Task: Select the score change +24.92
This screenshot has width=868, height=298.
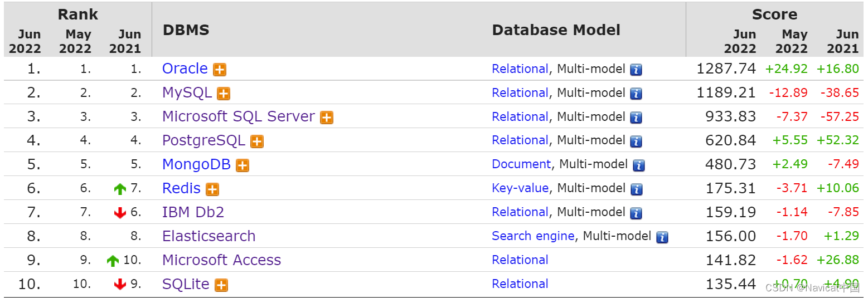Action: click(786, 69)
